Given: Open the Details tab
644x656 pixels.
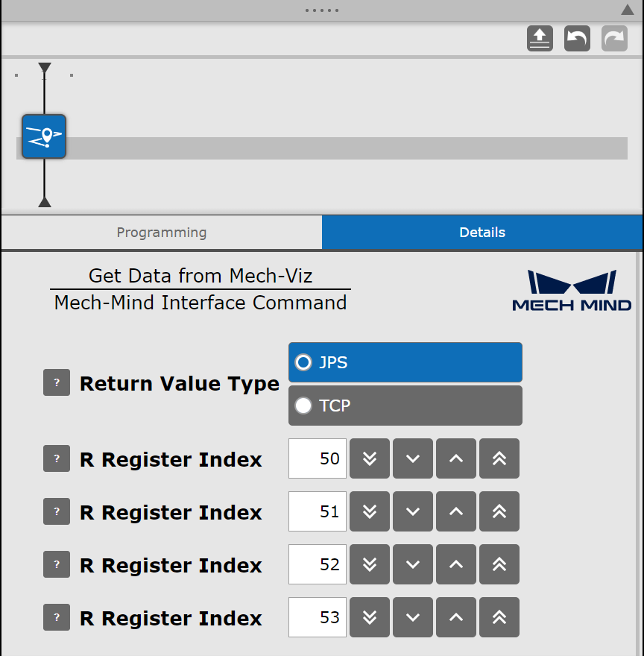Looking at the screenshot, I should coord(482,232).
